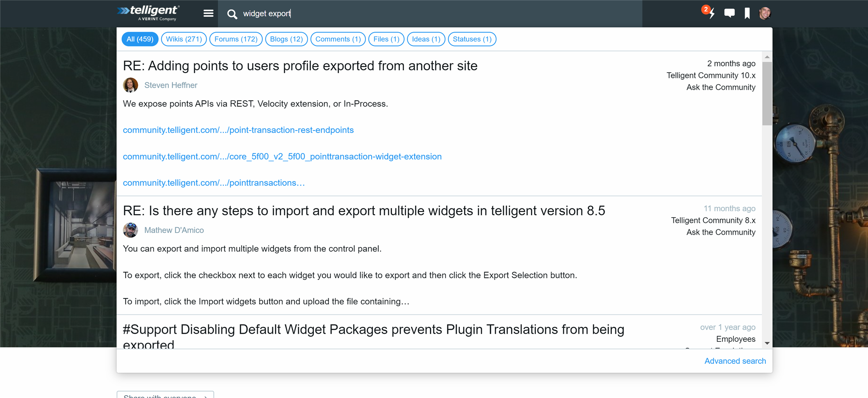
Task: Select the All (459) filter
Action: point(140,39)
